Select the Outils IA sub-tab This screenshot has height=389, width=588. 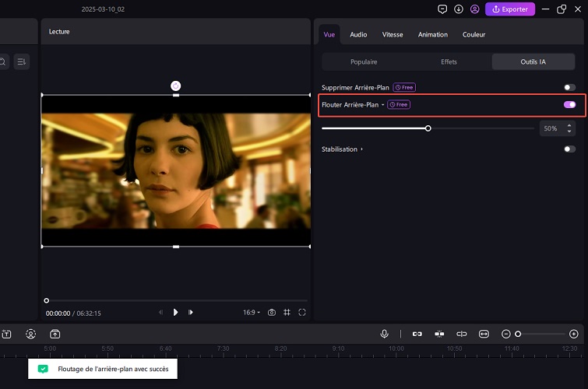coord(533,61)
